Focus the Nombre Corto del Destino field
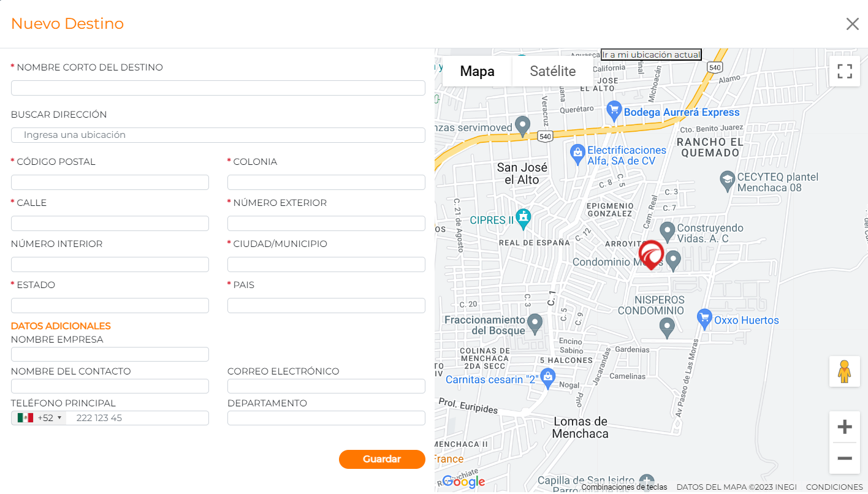Screen dimensions: 868x494 [218, 88]
